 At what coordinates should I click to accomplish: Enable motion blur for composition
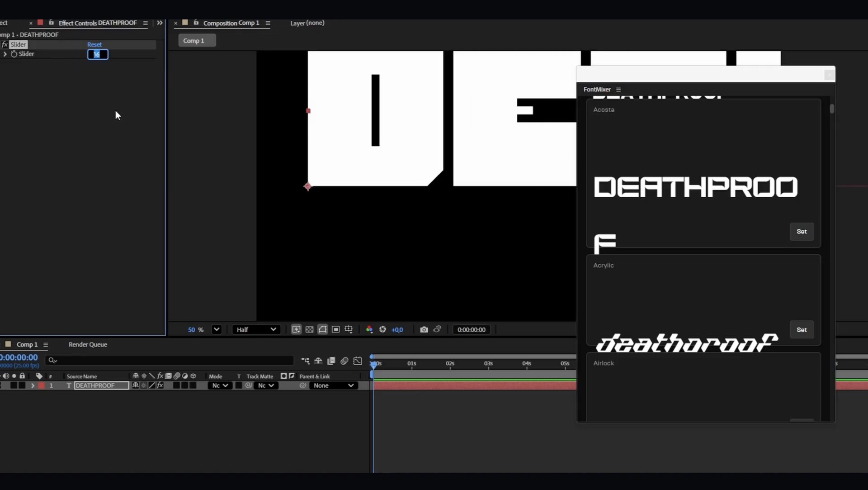(344, 361)
